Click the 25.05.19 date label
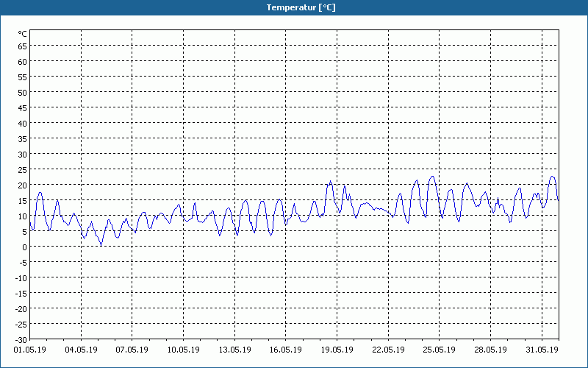Viewport: 588px width, 368px height. pyautogui.click(x=439, y=350)
